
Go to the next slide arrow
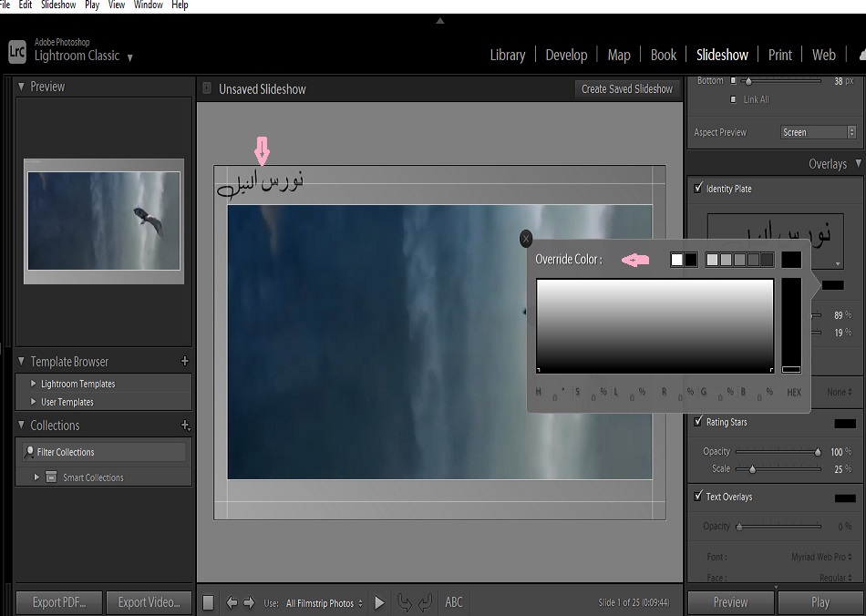pyautogui.click(x=249, y=602)
